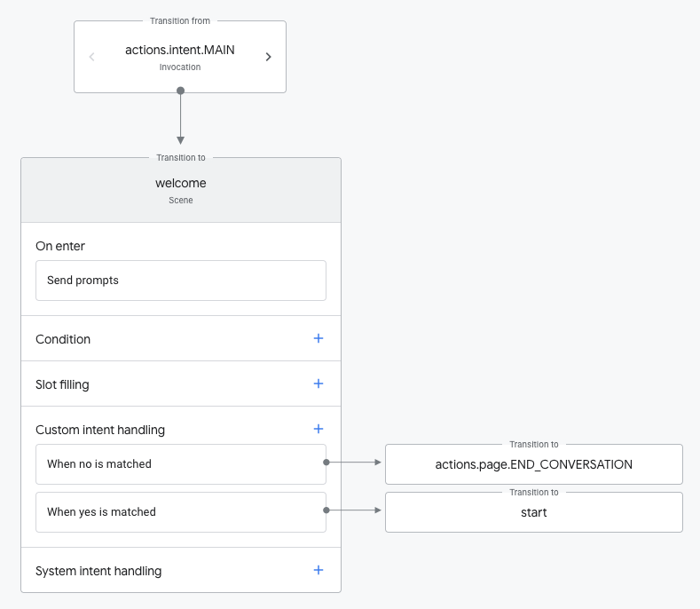Viewport: 700px width, 609px height.
Task: Expand the System intent handling label
Action: [98, 571]
